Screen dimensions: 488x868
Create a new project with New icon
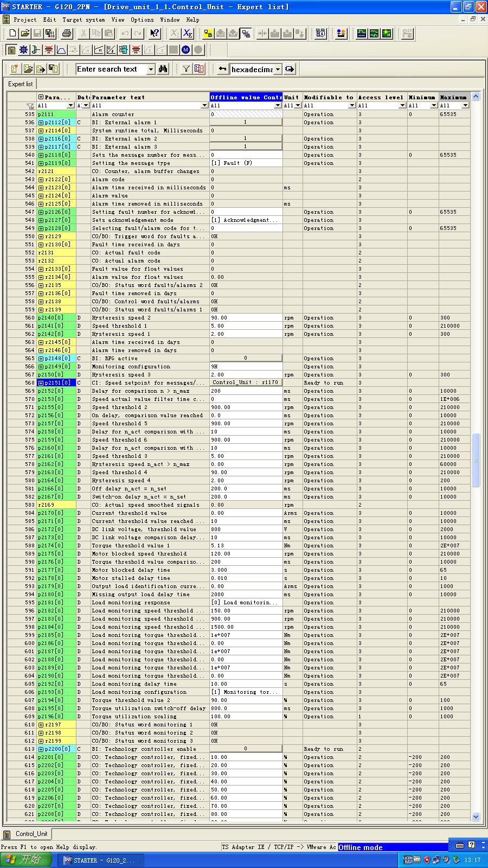click(x=13, y=34)
